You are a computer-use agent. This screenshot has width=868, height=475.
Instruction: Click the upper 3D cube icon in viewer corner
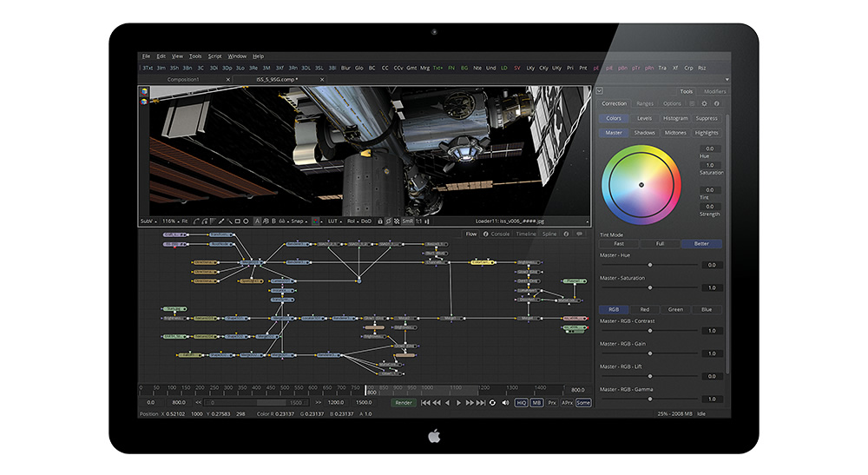pos(144,92)
